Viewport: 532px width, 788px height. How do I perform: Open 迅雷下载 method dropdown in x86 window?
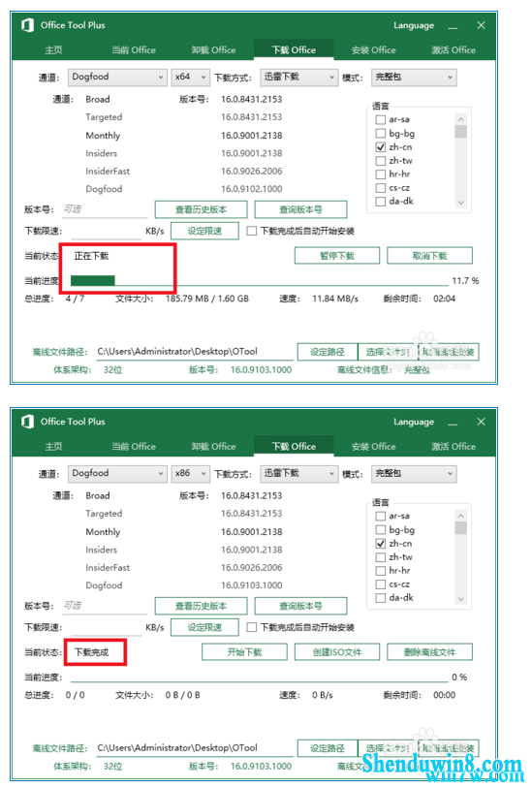[298, 473]
